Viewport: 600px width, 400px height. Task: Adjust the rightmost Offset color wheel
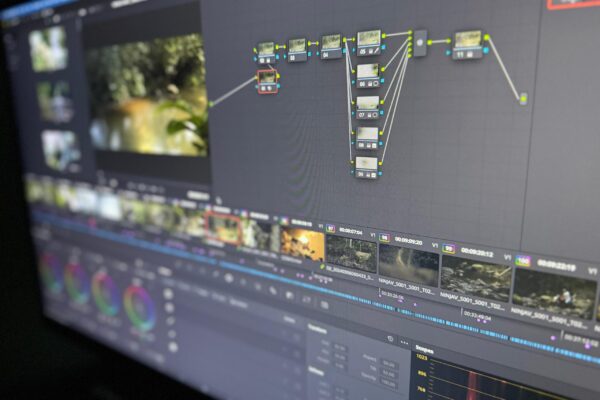[140, 306]
